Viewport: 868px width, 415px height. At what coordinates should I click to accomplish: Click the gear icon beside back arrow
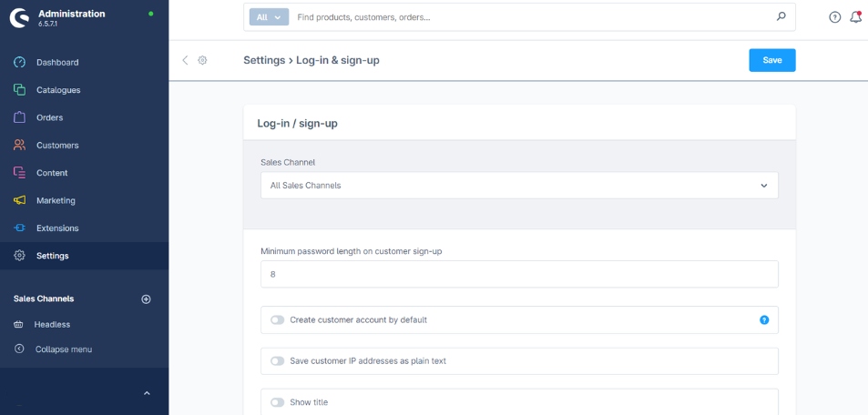(202, 60)
